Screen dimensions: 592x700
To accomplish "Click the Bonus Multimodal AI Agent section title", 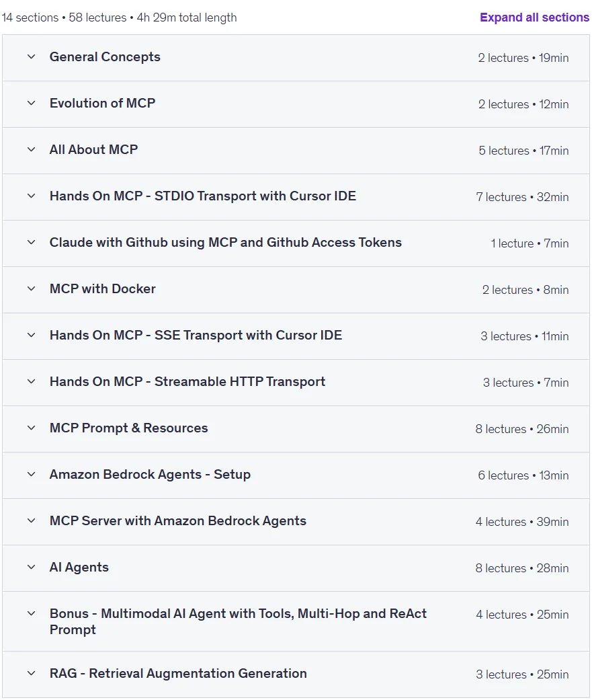I will pyautogui.click(x=239, y=621).
